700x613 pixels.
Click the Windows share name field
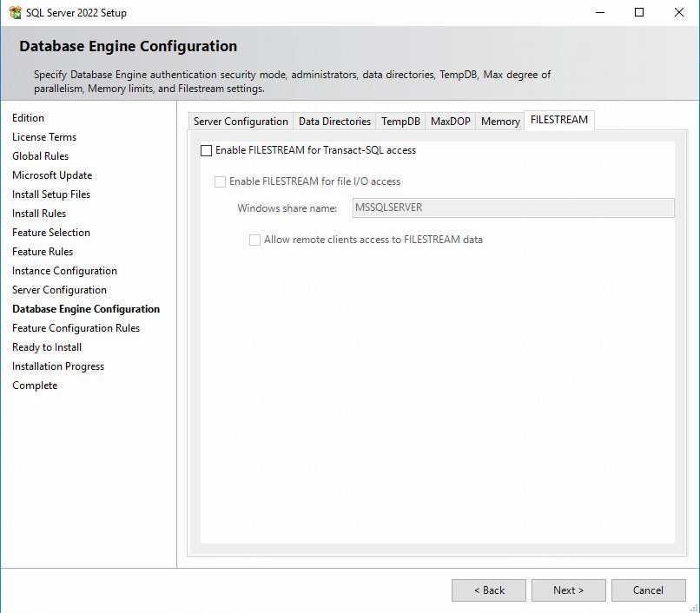[x=513, y=208]
